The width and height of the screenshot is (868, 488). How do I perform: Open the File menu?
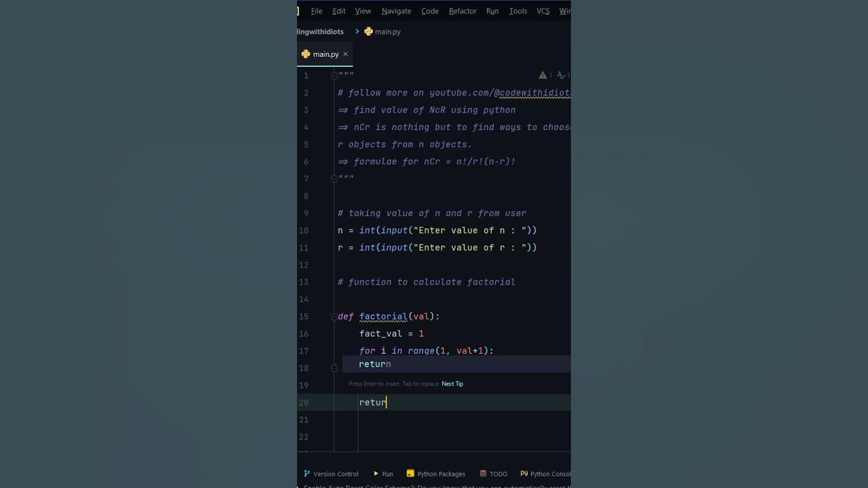pos(317,11)
